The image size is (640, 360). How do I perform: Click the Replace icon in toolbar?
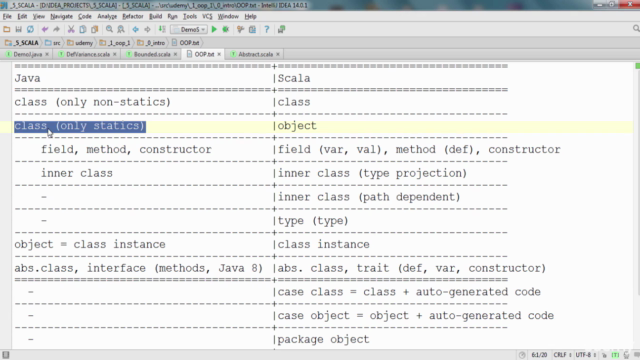[x=121, y=29]
